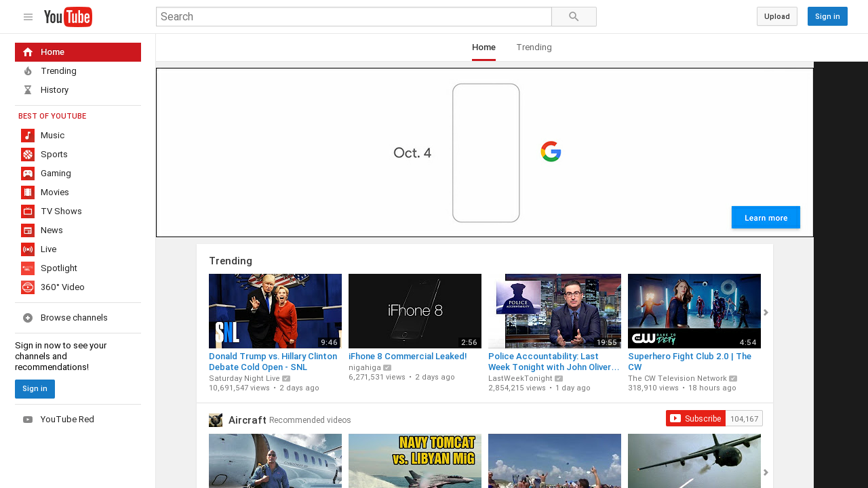Click in the Search input field
Image resolution: width=868 pixels, height=488 pixels.
pos(354,17)
